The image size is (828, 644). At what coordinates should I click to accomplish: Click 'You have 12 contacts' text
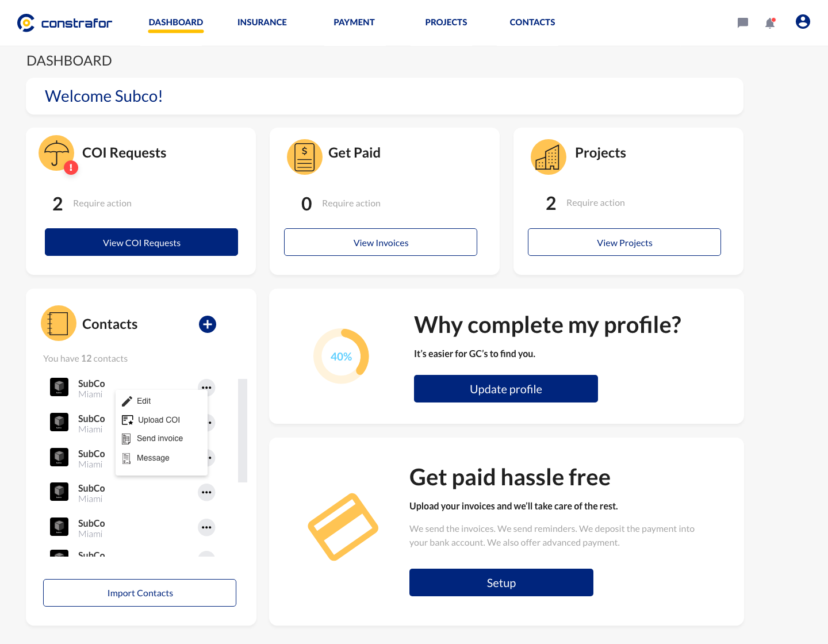tap(86, 358)
